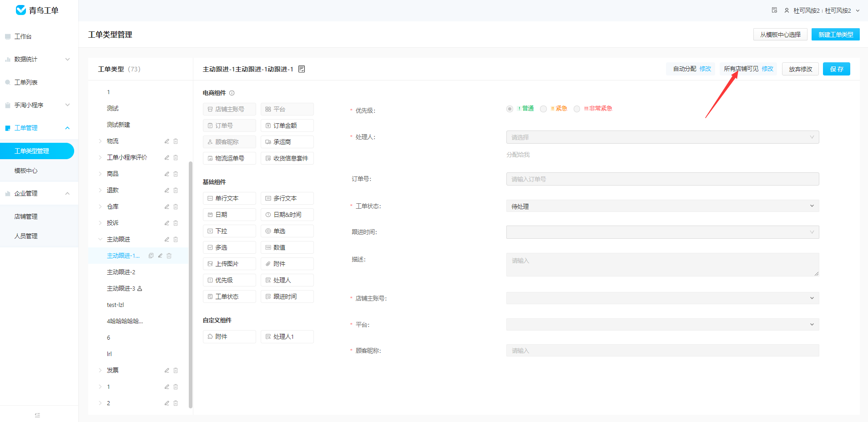The width and height of the screenshot is (868, 422).
Task: Click the note icon beside ticket title
Action: click(302, 69)
